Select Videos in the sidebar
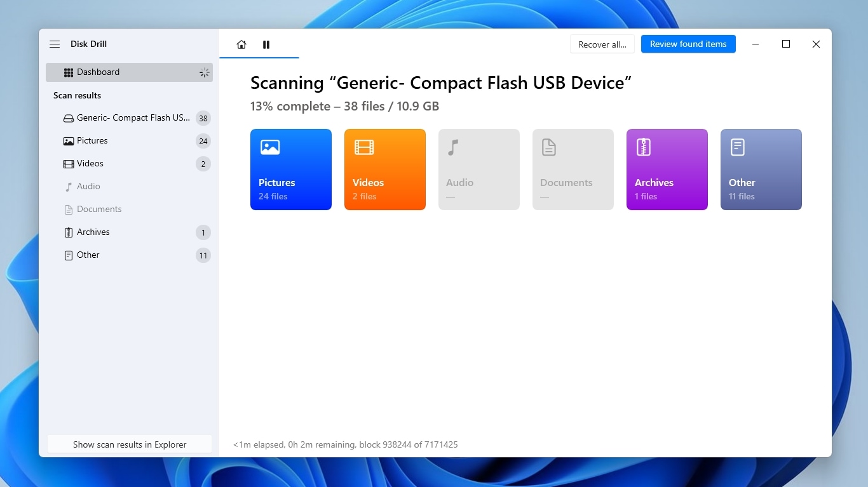This screenshot has height=487, width=868. [x=129, y=164]
